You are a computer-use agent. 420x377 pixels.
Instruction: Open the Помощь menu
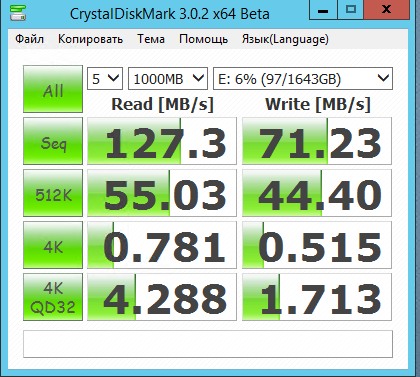[x=203, y=39]
